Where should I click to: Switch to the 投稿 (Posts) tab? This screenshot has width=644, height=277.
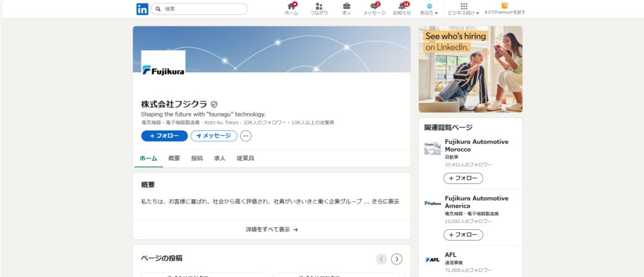[197, 158]
